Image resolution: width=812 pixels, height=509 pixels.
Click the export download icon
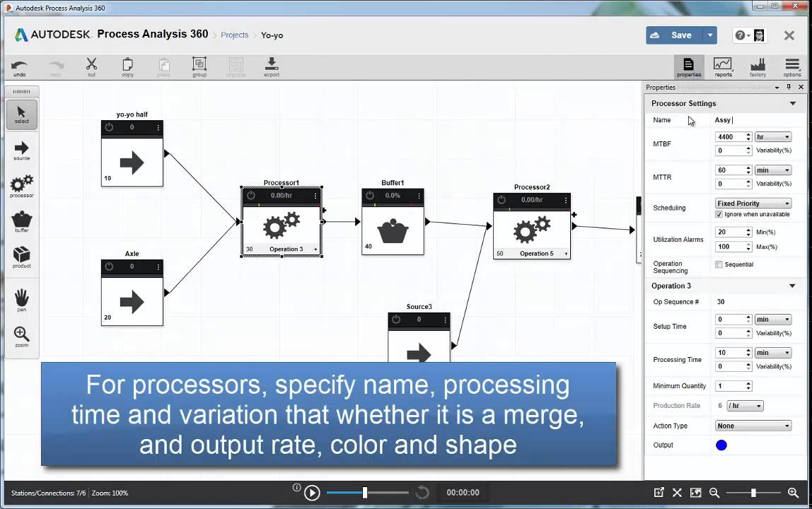click(272, 67)
